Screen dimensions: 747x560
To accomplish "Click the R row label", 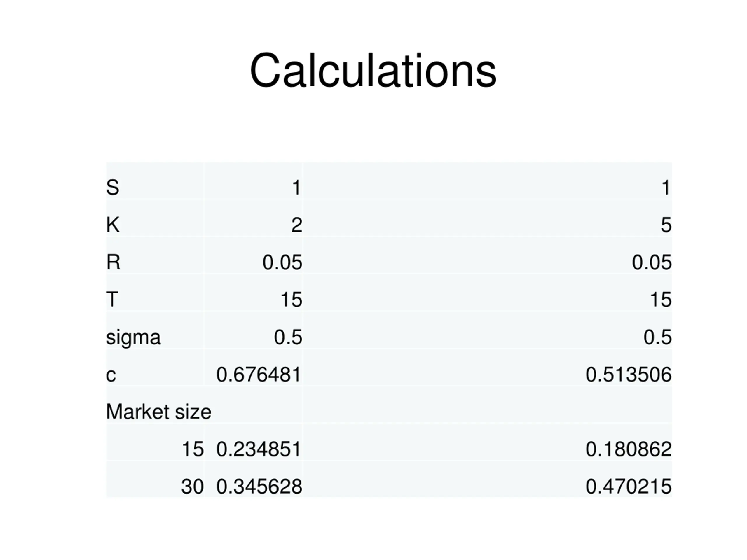I will pyautogui.click(x=113, y=262).
